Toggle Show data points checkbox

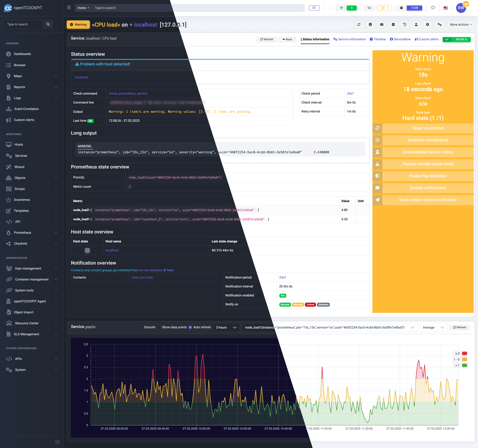(x=159, y=327)
